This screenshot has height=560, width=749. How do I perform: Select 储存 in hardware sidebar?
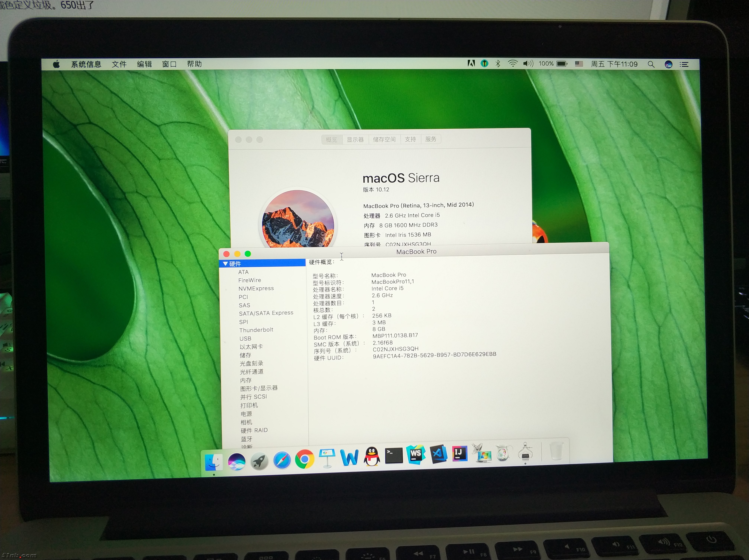coord(246,355)
